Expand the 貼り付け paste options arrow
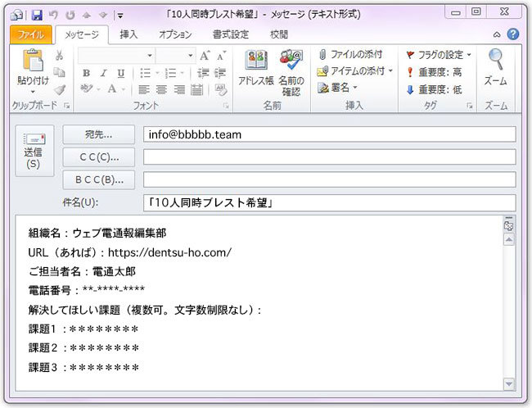 (x=33, y=92)
